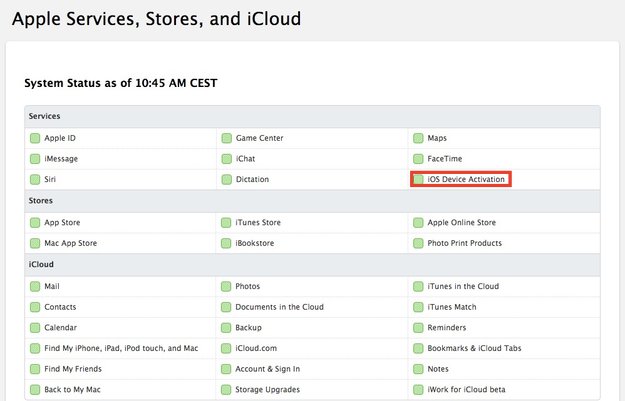
Task: Click the Apple Online Store text
Action: 462,222
